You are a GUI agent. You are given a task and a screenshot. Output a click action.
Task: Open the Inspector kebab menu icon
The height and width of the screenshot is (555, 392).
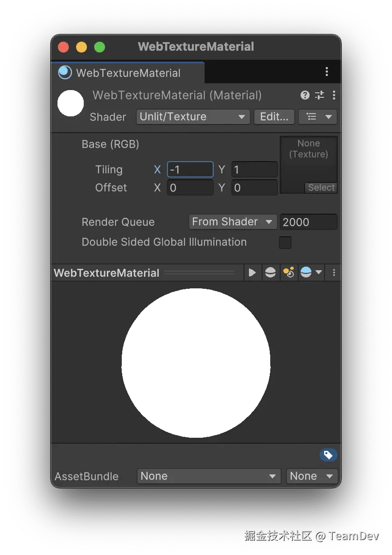[334, 95]
